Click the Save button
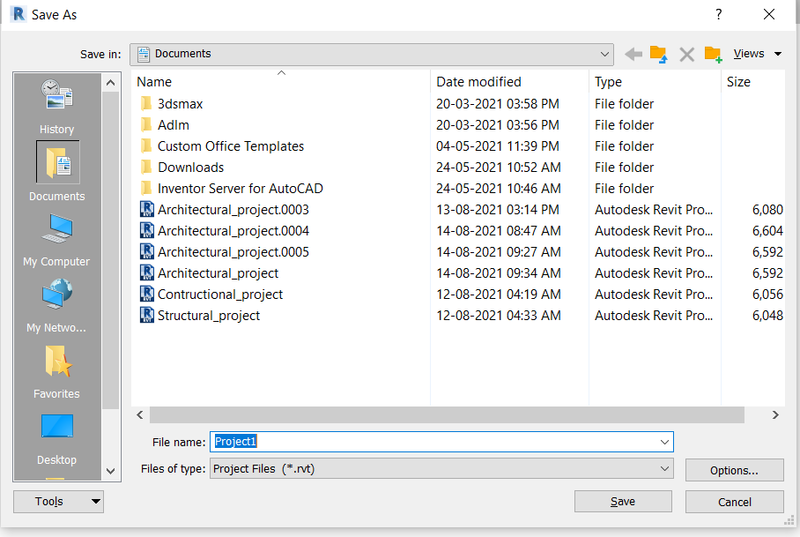Viewport: 800px width, 537px height. pos(623,502)
